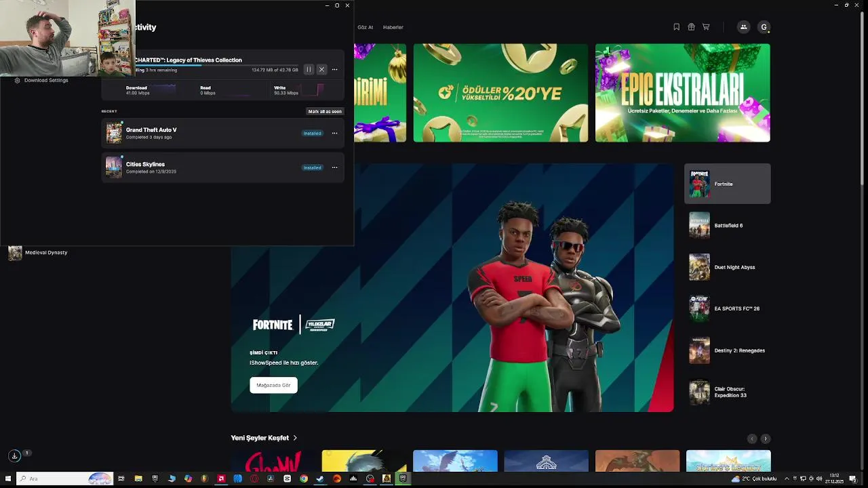Open the 2°C Çok bulutlu weather widget
The width and height of the screenshot is (868, 488).
tap(754, 479)
